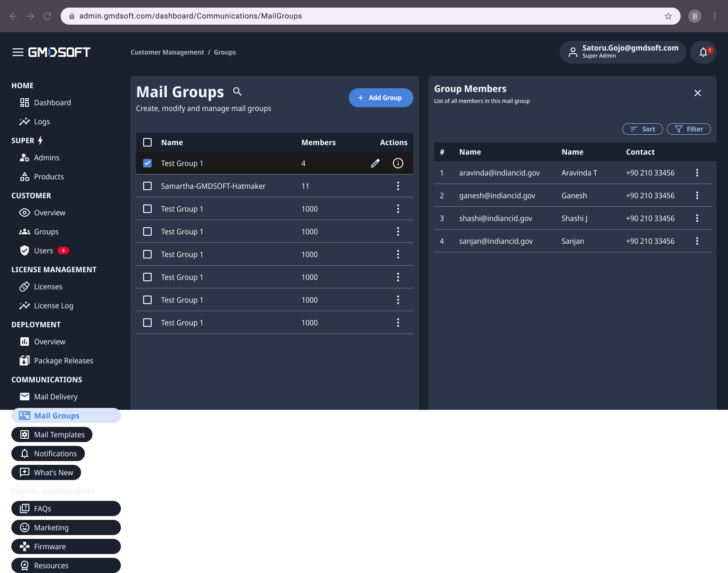
Task: Click the Add Group button
Action: point(381,98)
